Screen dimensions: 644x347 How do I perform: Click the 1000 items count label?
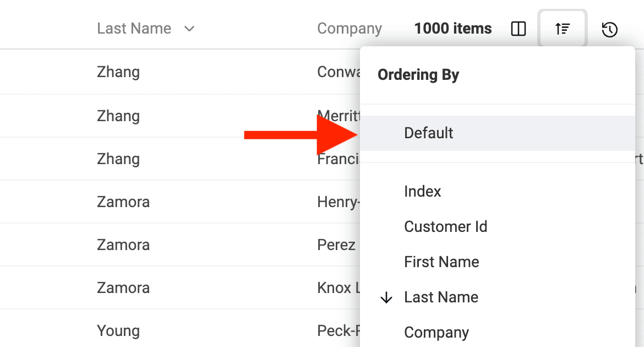(453, 29)
